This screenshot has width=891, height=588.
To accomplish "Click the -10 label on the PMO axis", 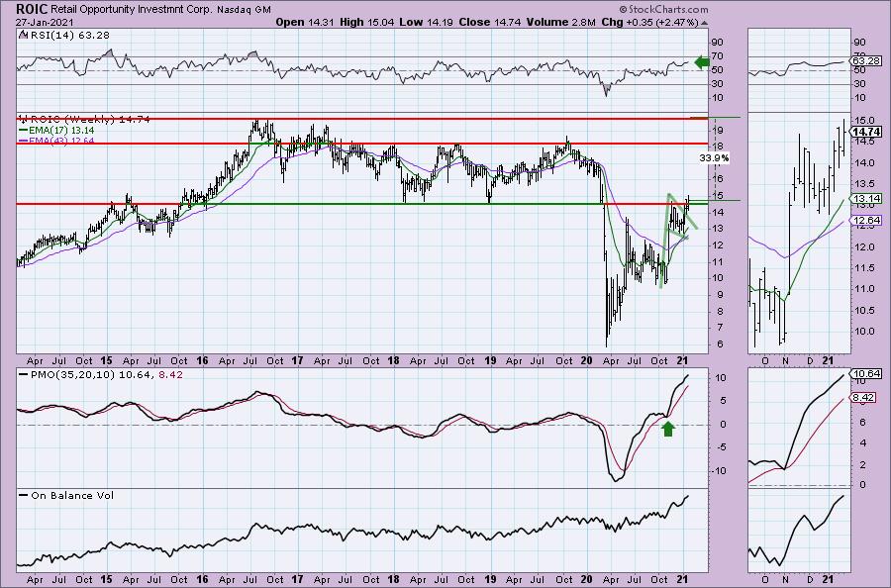I will pos(719,470).
